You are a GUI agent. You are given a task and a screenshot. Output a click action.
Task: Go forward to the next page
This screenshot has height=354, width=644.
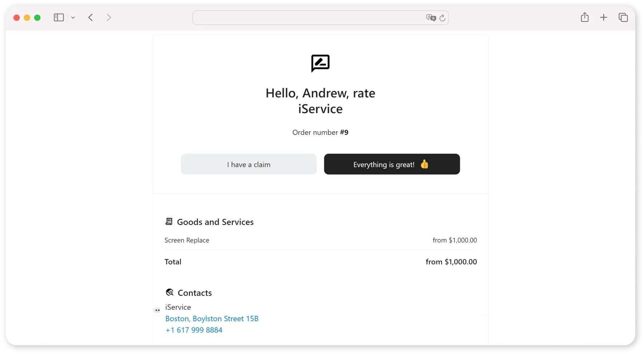click(x=108, y=17)
